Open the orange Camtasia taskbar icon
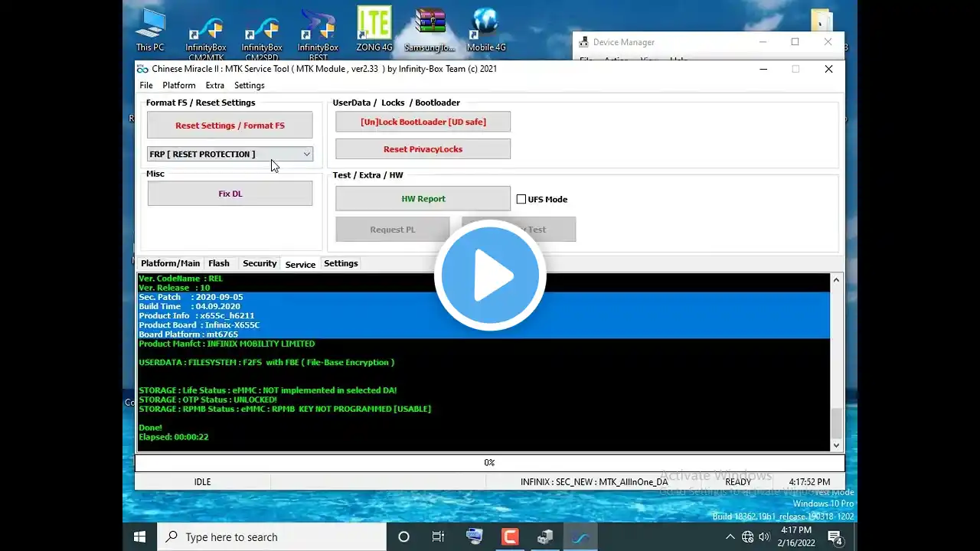The width and height of the screenshot is (980, 551). point(509,536)
